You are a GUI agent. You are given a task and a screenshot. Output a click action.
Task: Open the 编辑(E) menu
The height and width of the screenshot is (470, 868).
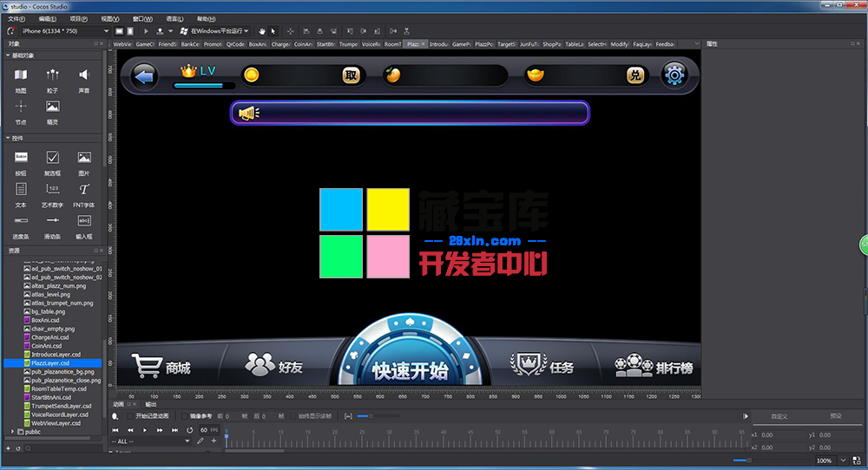(x=48, y=19)
